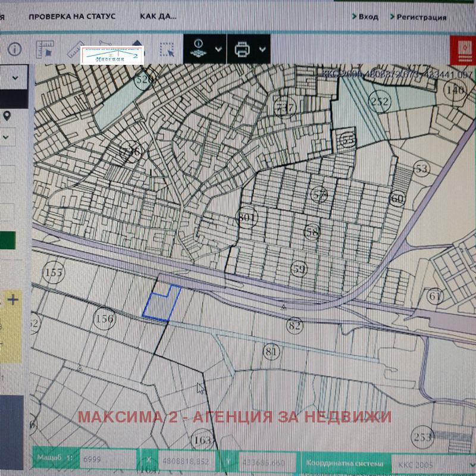Expand the layers tool dropdown arrow
The image size is (476, 476).
[218, 49]
